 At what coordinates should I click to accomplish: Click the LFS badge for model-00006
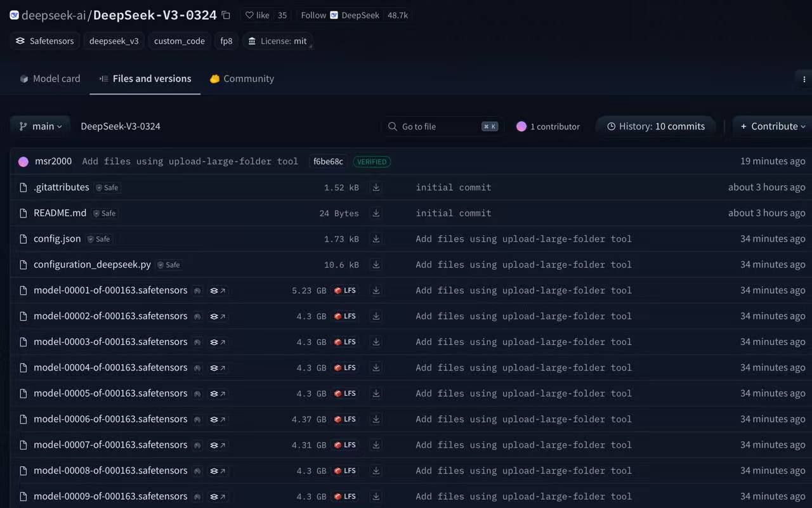pyautogui.click(x=345, y=419)
